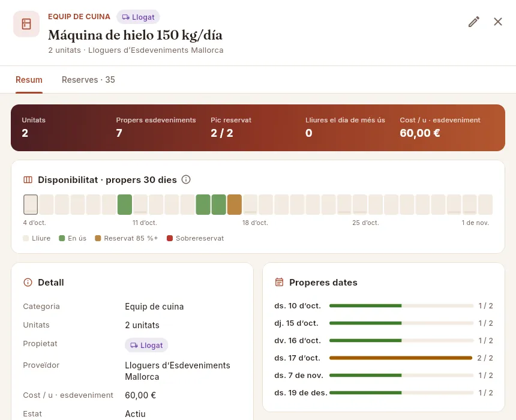Click the Disponibilitat columns icon

click(x=28, y=180)
